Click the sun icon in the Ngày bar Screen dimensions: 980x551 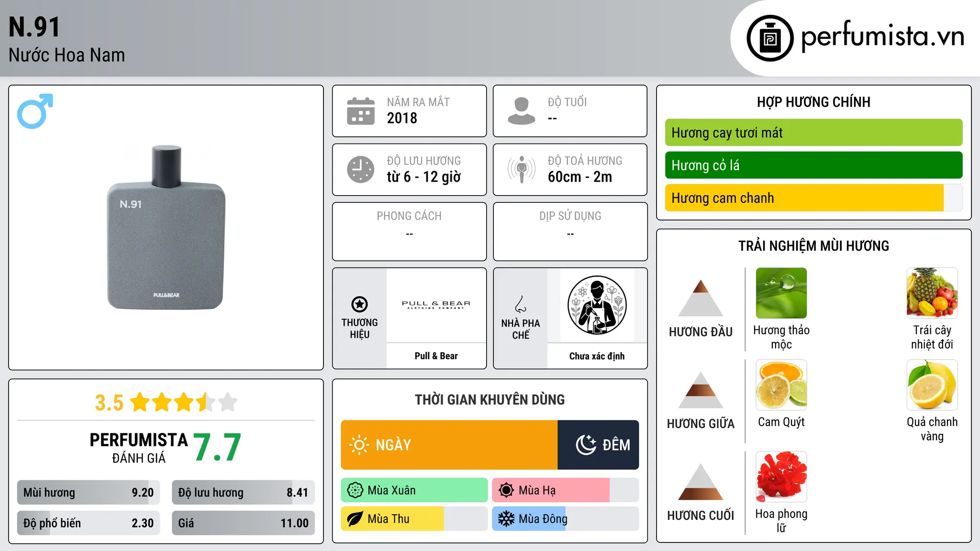pos(359,445)
